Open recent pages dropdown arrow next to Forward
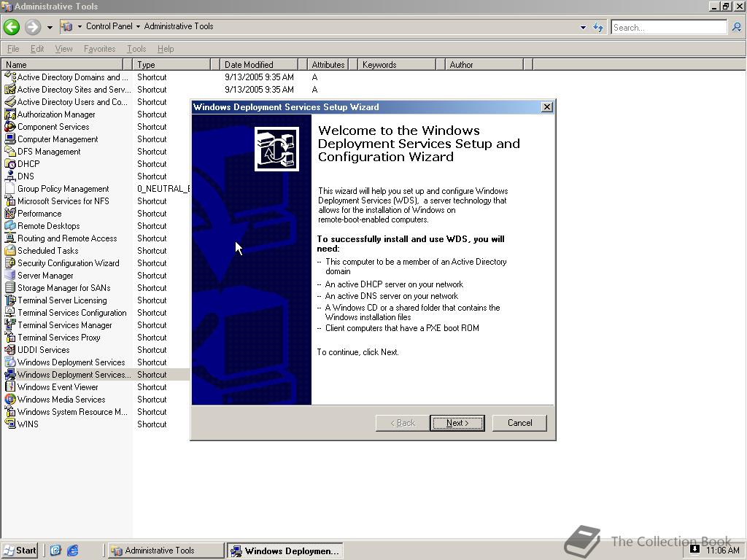747x560 pixels. pyautogui.click(x=50, y=27)
